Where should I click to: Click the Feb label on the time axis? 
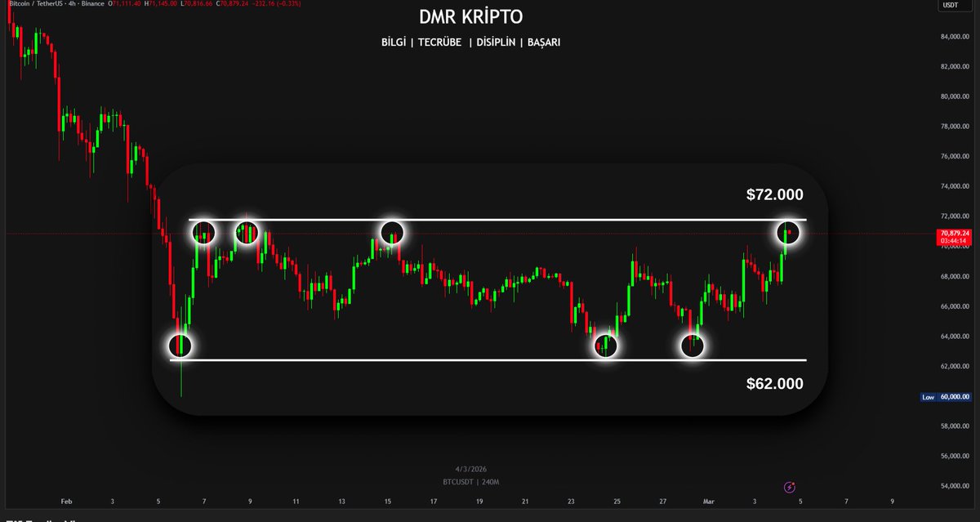click(x=66, y=501)
